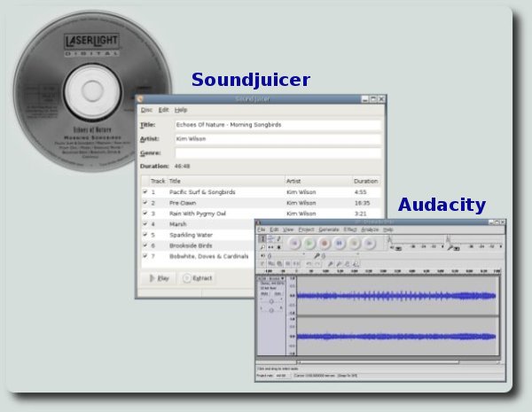Select the Time Shift tool in Audacity
Screen dimensions: 532x412
pyautogui.click(x=270, y=247)
